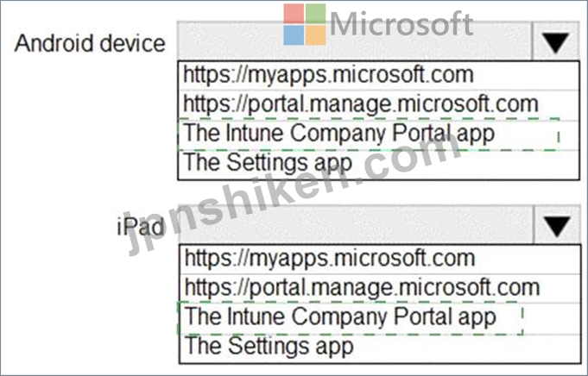Open the Android device dropdown arrow
Screen dimensions: 588x376
[x=555, y=41]
